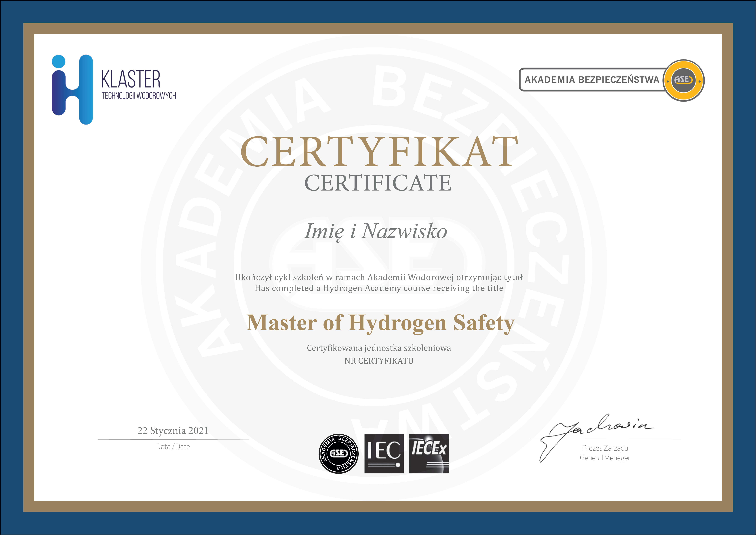
Task: Click the gray CERTIFICATE subtitle
Action: [378, 183]
